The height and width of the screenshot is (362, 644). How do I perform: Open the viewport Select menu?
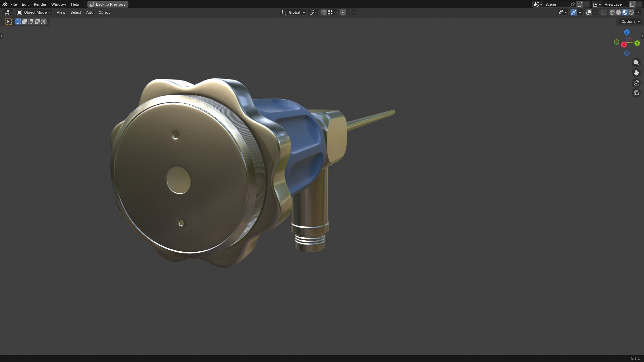[x=75, y=12]
